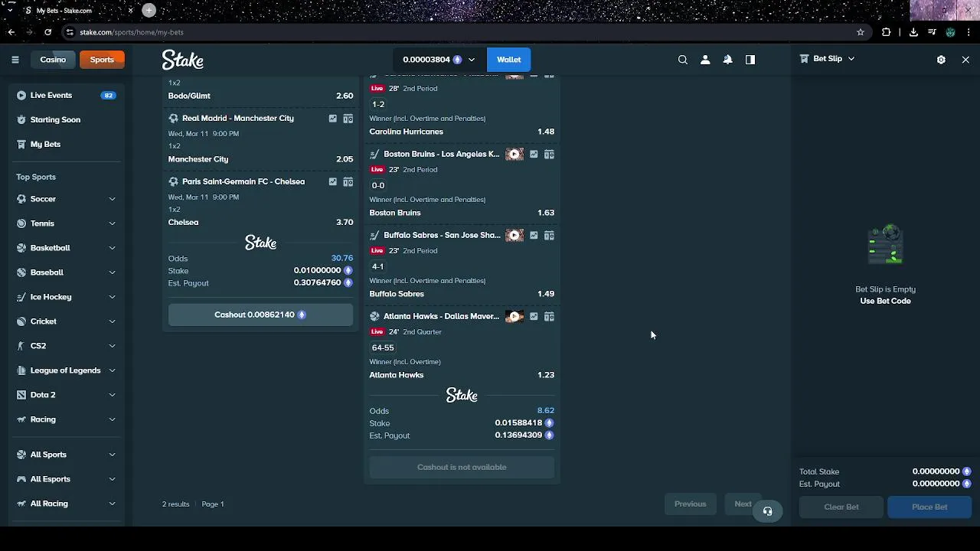The width and height of the screenshot is (980, 551).
Task: Open the browser extensions puzzle icon
Action: click(887, 32)
